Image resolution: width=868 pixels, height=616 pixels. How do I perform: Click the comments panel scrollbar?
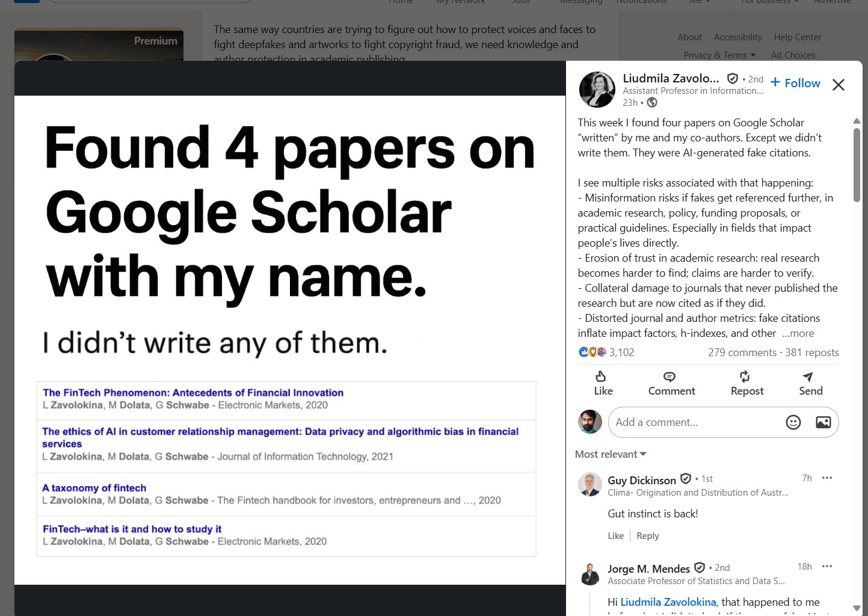point(857,165)
